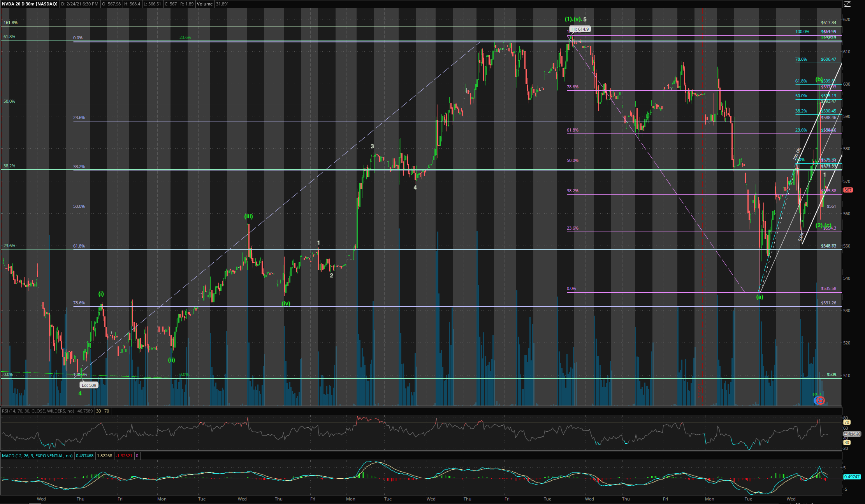Viewport: 865px width, 504px height.
Task: Open the RSI study title settings
Action: 38,411
